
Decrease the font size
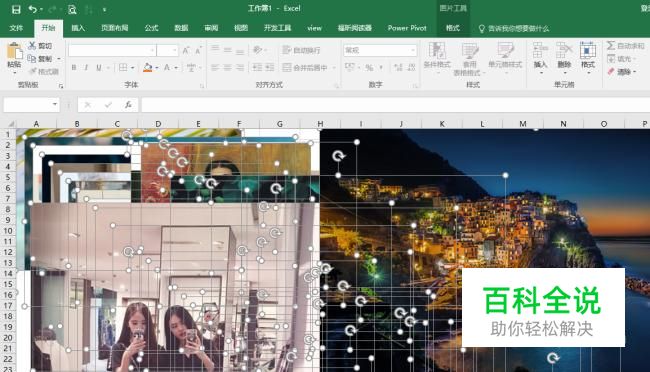coord(198,51)
